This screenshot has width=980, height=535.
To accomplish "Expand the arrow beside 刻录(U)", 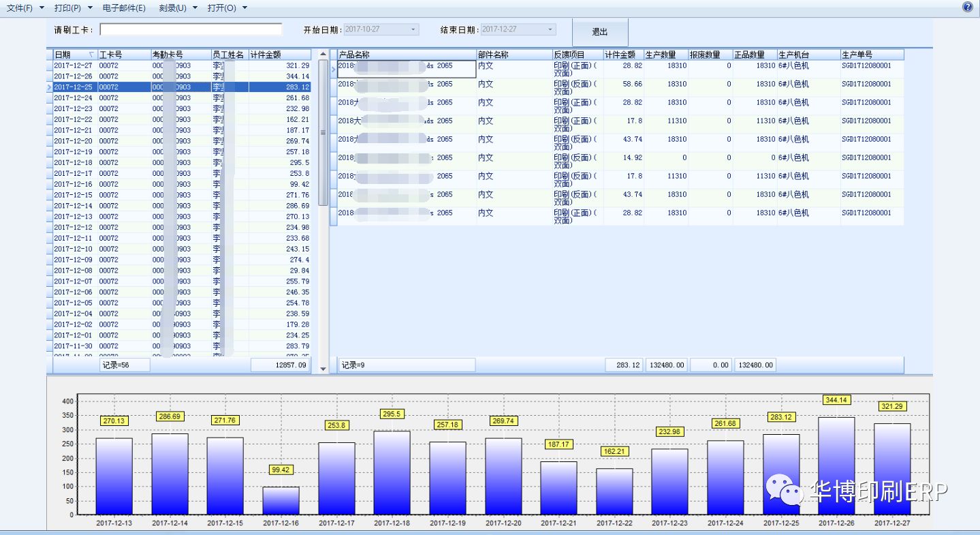I will [195, 7].
